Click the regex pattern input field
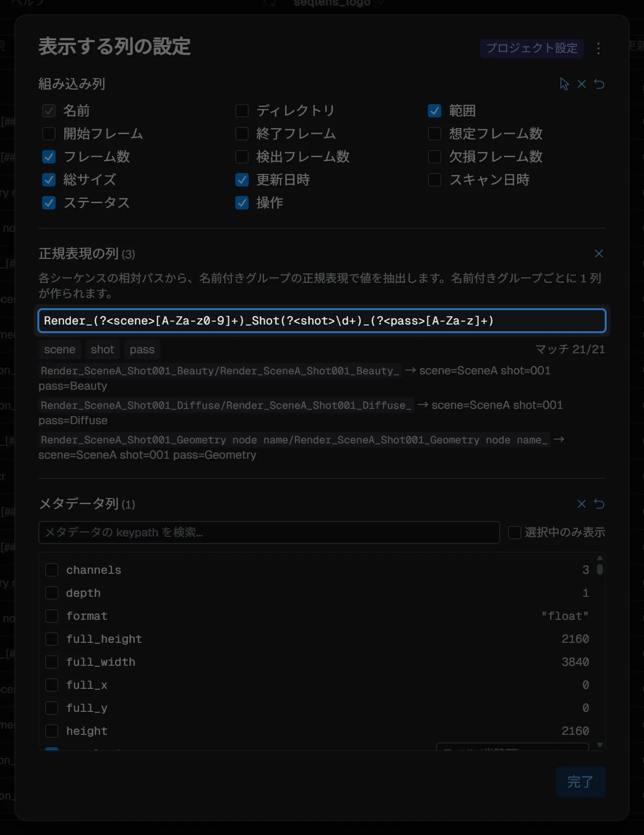The width and height of the screenshot is (644, 835). point(322,321)
